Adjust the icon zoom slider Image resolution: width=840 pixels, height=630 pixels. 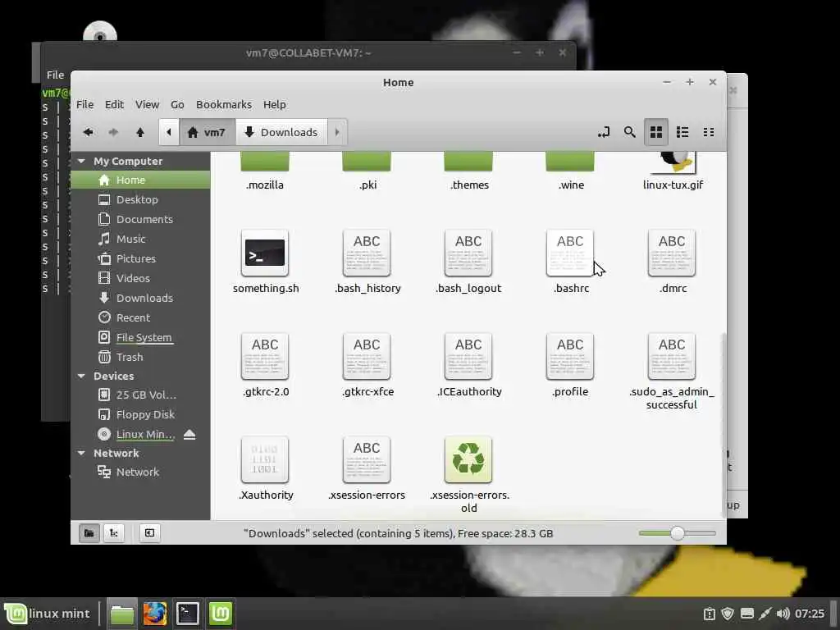point(677,533)
